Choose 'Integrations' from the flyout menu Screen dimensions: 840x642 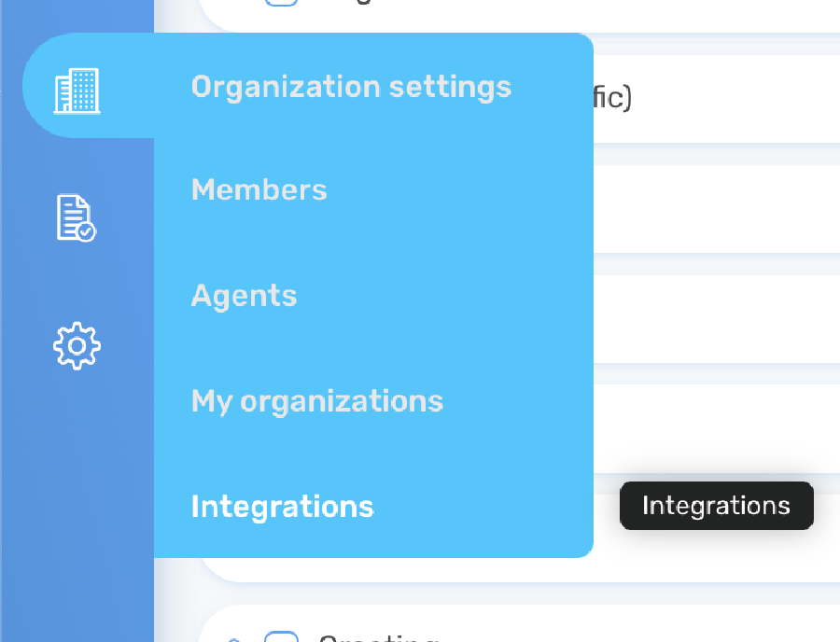tap(282, 506)
